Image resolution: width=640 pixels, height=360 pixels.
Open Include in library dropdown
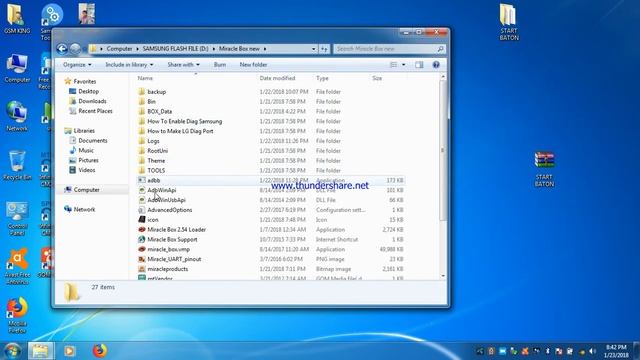coord(129,65)
